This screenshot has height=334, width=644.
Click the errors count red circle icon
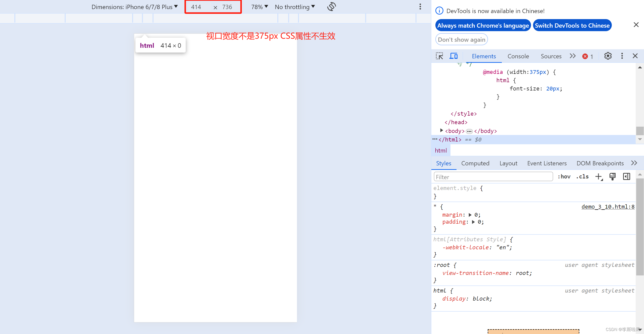pos(585,56)
